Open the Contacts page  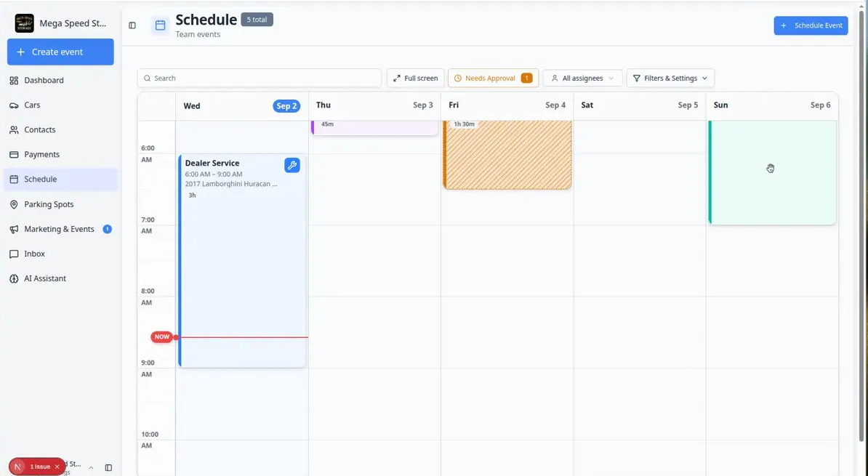[60, 129]
